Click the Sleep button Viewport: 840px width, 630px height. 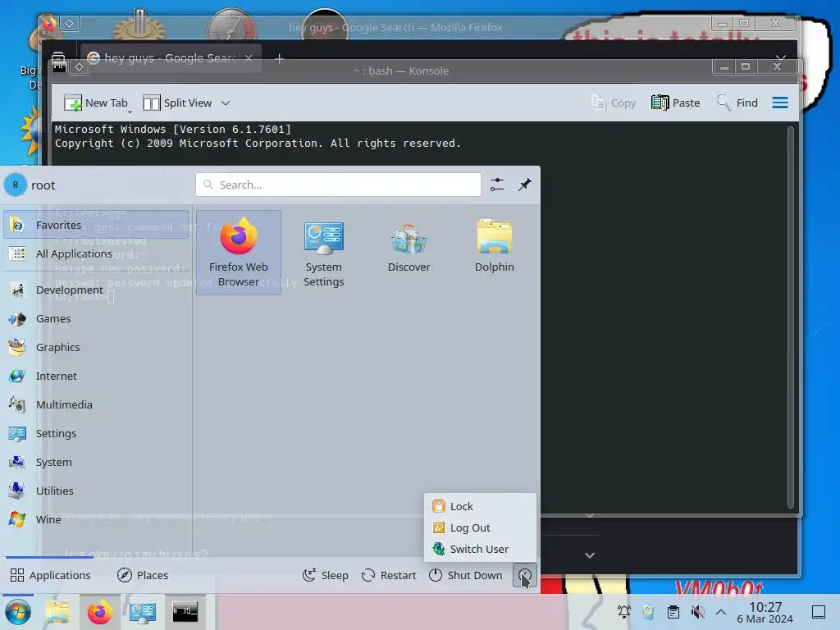[x=325, y=575]
